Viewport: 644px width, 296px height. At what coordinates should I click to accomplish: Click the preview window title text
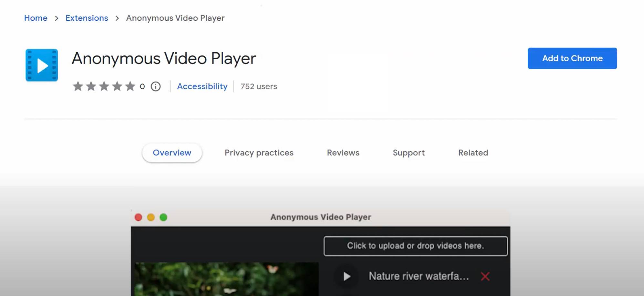click(x=321, y=217)
